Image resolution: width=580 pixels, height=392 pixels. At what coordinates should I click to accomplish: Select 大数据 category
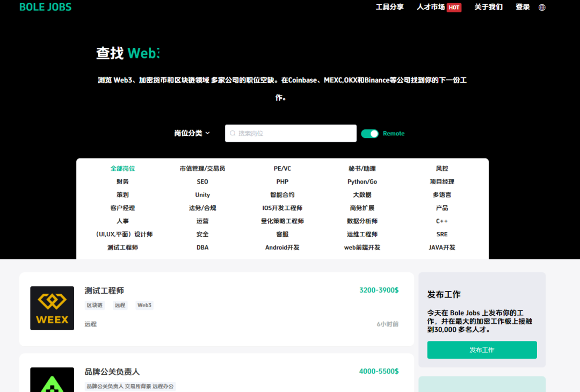(x=362, y=195)
